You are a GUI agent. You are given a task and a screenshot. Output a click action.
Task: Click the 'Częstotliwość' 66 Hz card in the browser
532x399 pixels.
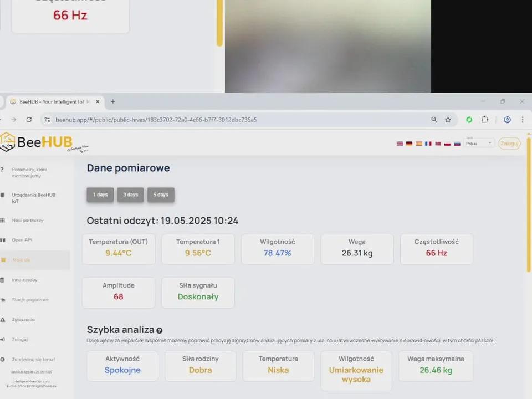tap(436, 249)
